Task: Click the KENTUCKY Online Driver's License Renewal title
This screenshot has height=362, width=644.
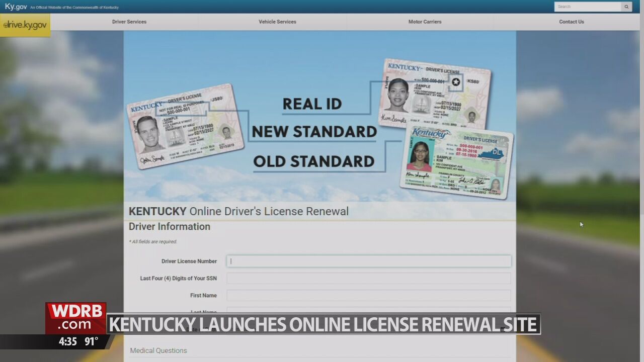Action: point(238,211)
